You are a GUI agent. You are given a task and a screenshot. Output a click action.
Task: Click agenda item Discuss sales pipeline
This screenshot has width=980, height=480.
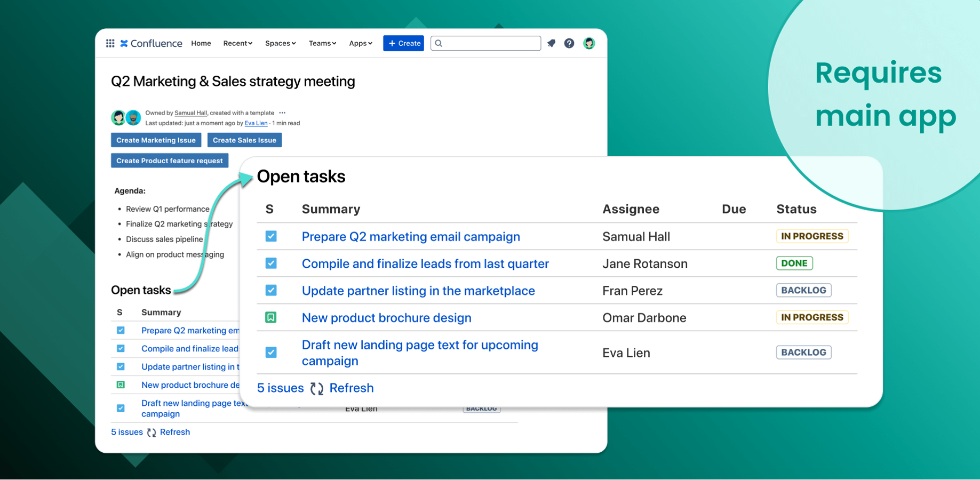[164, 239]
